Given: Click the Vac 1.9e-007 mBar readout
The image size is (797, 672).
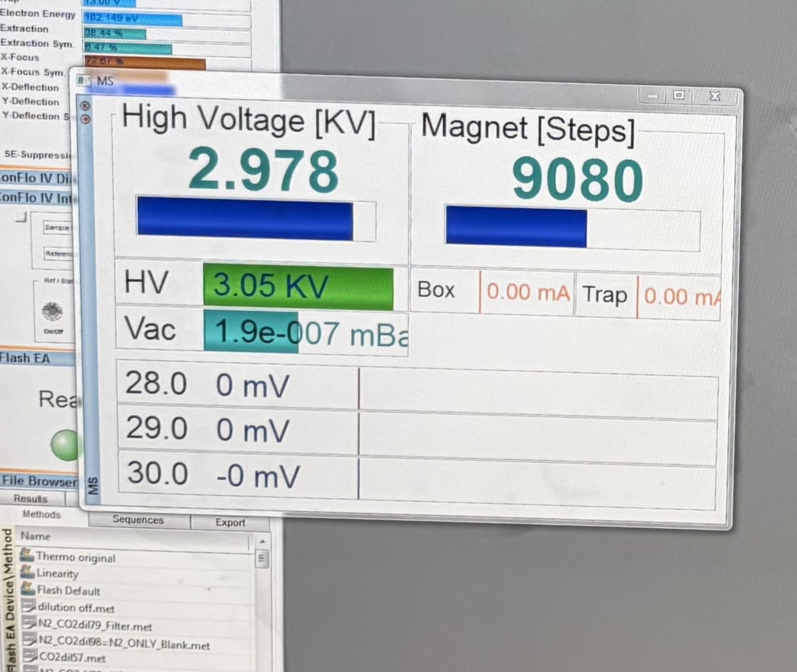Looking at the screenshot, I should point(306,333).
